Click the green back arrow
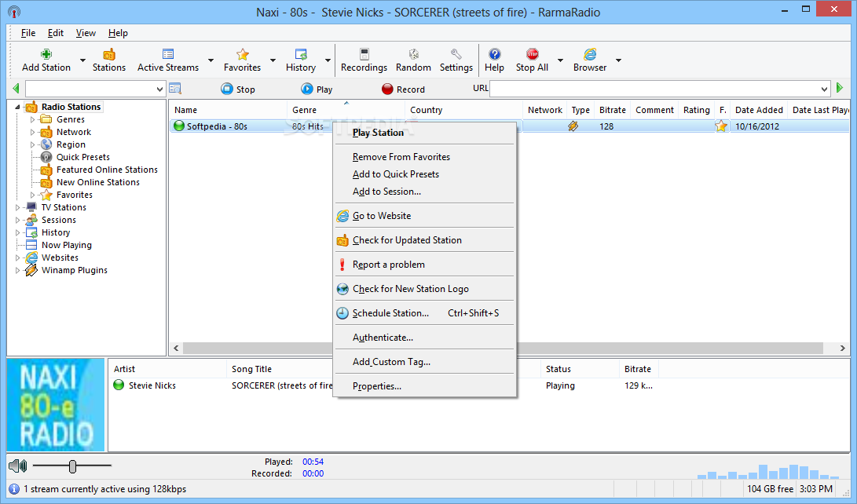Image resolution: width=857 pixels, height=504 pixels. 16,89
